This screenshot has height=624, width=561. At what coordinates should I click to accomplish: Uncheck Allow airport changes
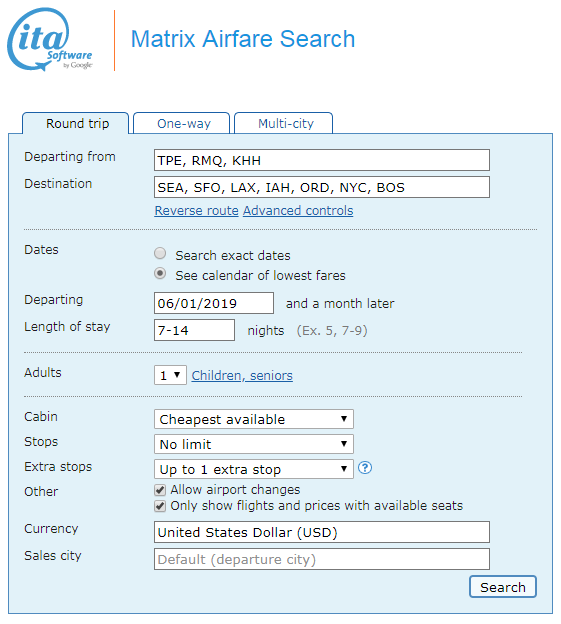pos(160,490)
